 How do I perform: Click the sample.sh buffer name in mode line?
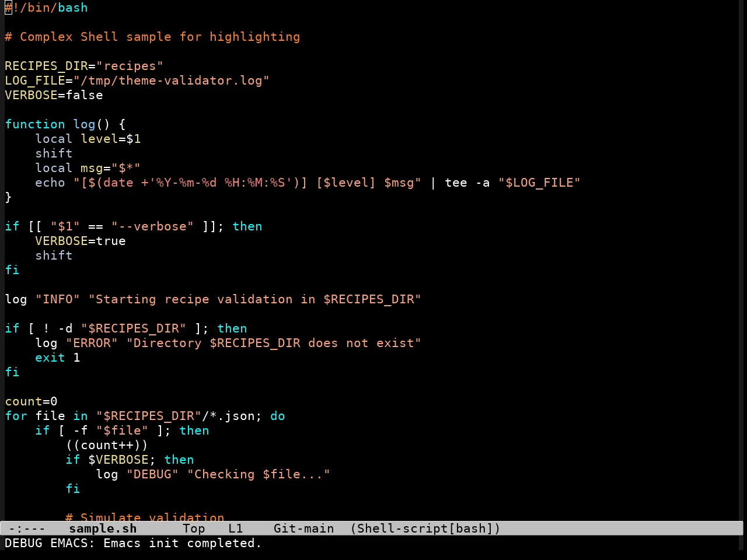[x=103, y=528]
